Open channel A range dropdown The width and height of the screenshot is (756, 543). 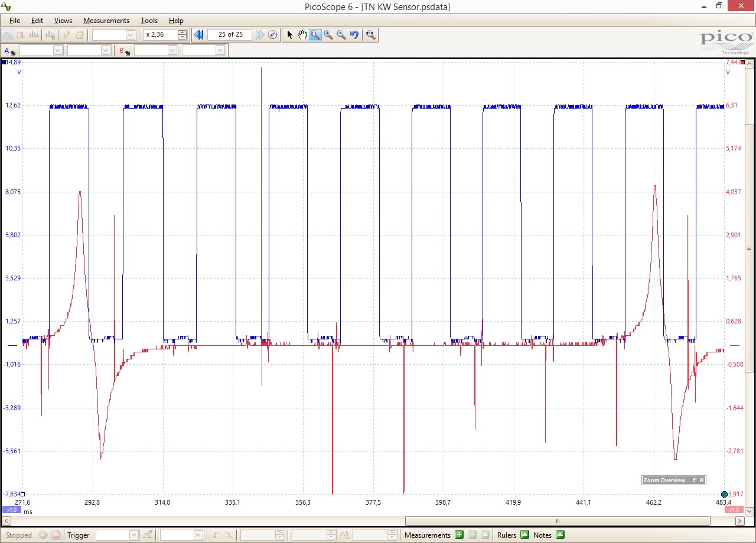click(x=41, y=51)
